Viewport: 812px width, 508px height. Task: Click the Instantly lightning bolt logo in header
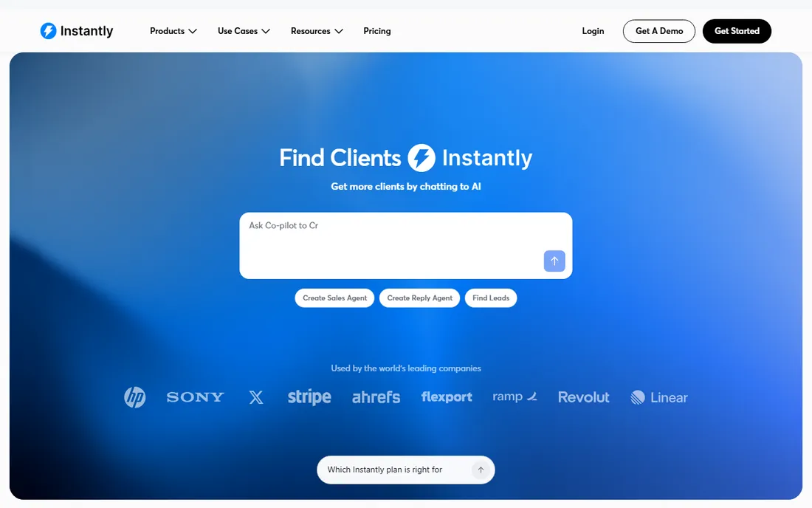48,31
